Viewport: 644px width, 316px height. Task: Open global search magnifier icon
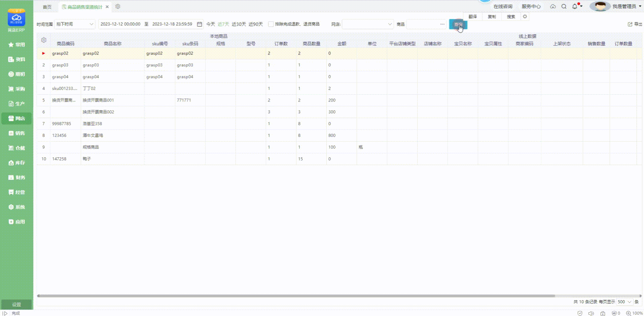pyautogui.click(x=564, y=6)
